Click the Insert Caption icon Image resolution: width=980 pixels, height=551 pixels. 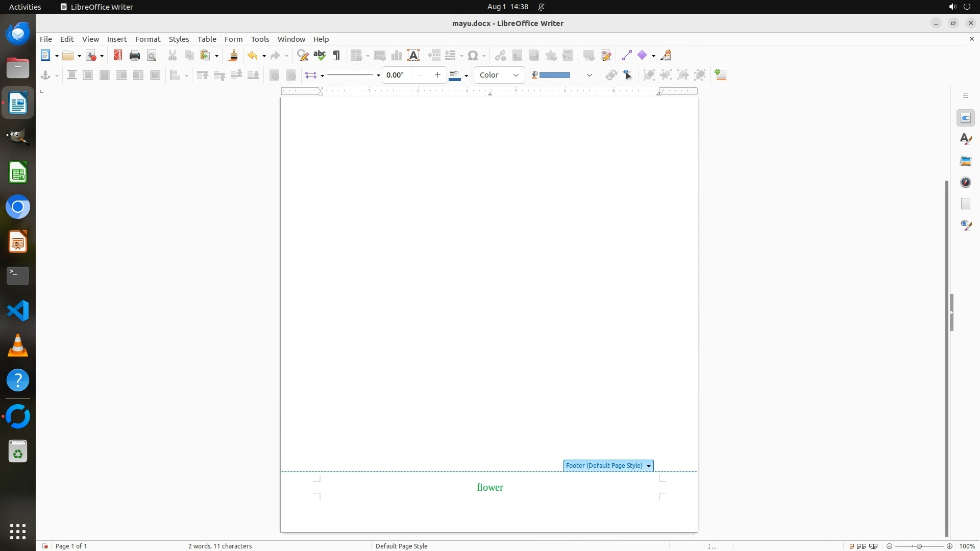(x=721, y=75)
